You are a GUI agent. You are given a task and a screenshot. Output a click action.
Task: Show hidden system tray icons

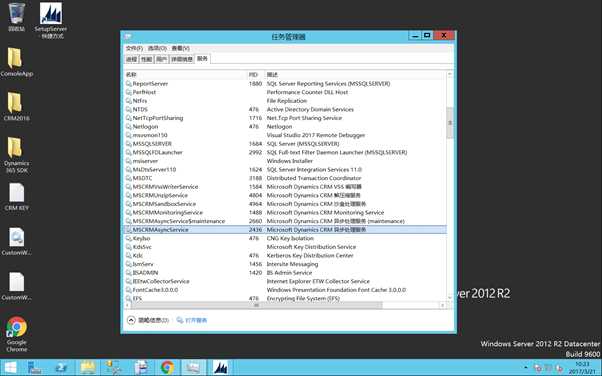(x=526, y=368)
